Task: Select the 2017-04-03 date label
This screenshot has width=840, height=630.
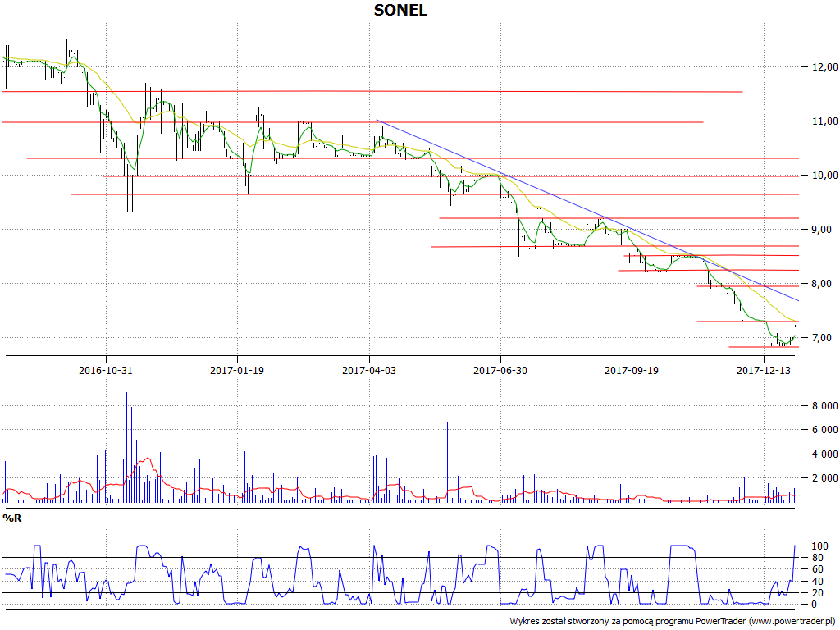Action: pyautogui.click(x=369, y=370)
